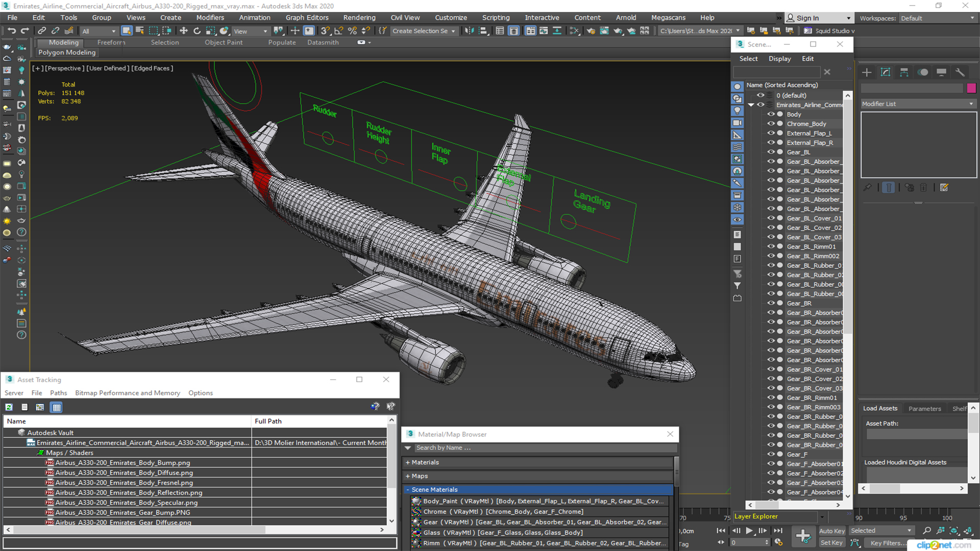Activate the Select and Move tool
Screen dimensions: 980x551
pyautogui.click(x=183, y=31)
